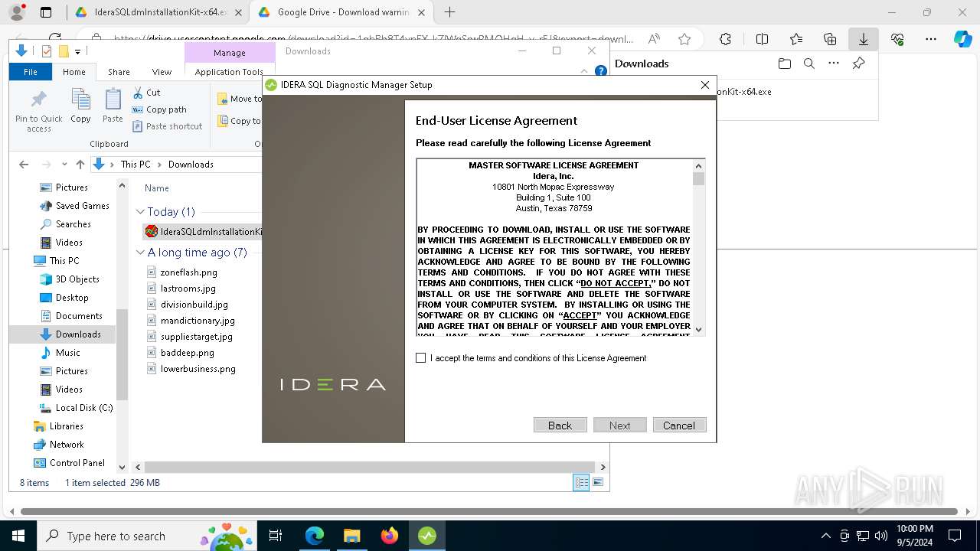
Task: Click Paste shortcut in ribbon
Action: click(167, 126)
